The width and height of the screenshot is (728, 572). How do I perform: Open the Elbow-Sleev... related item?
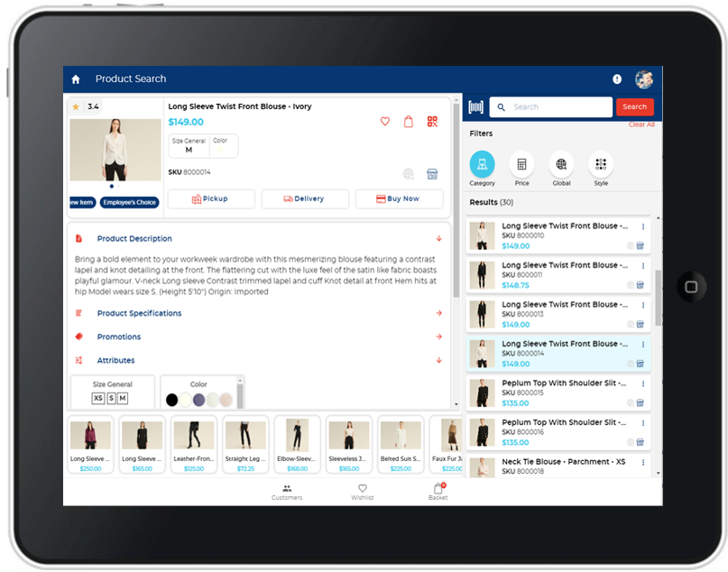tap(297, 445)
